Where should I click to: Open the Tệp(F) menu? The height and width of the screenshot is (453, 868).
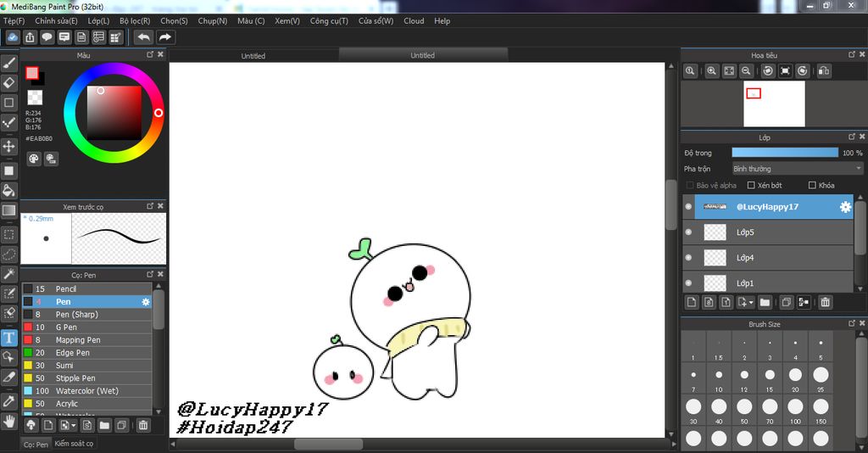coord(14,21)
